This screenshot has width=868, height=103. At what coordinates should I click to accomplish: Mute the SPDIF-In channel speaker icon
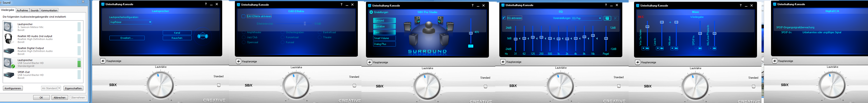pyautogui.click(x=700, y=49)
